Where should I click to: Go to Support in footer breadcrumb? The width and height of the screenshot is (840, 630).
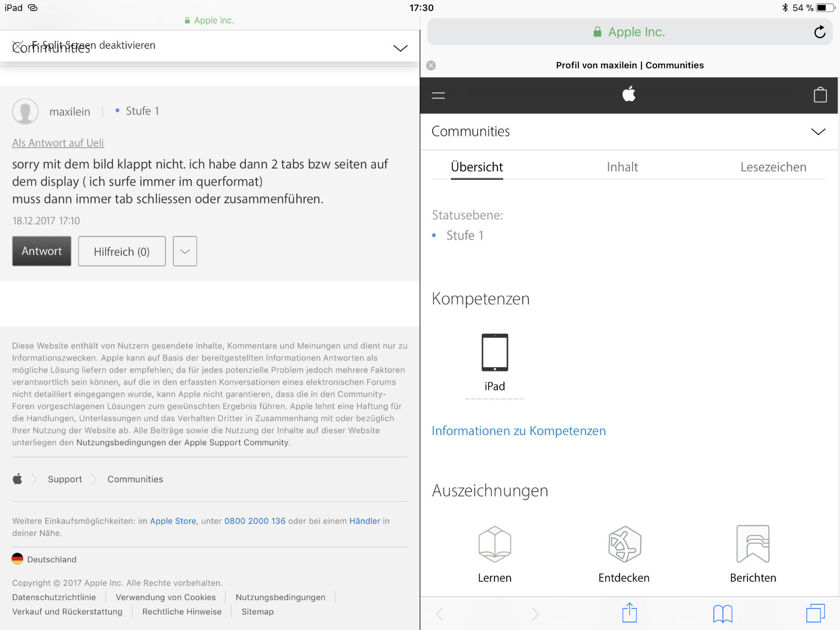[x=65, y=479]
